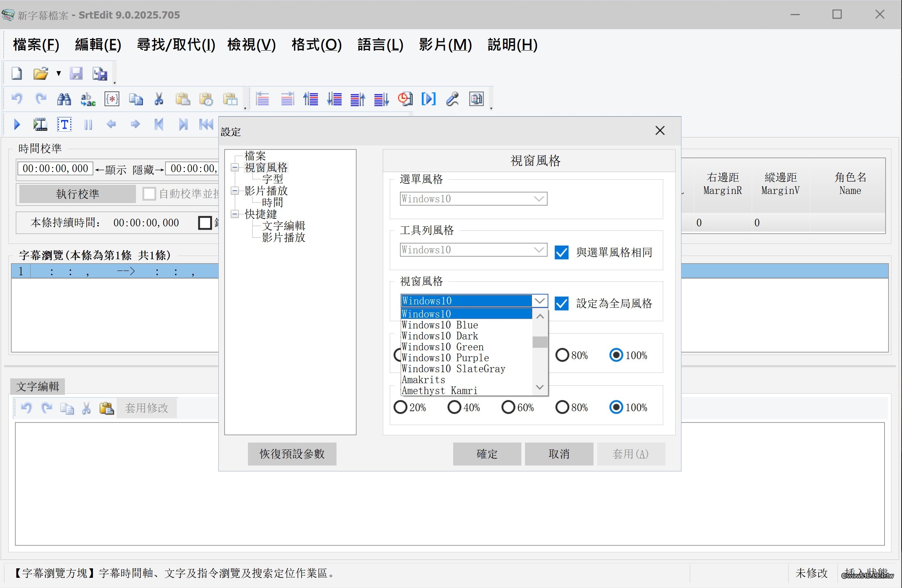Select the lower 20% radio button
This screenshot has height=588, width=902.
(x=400, y=407)
